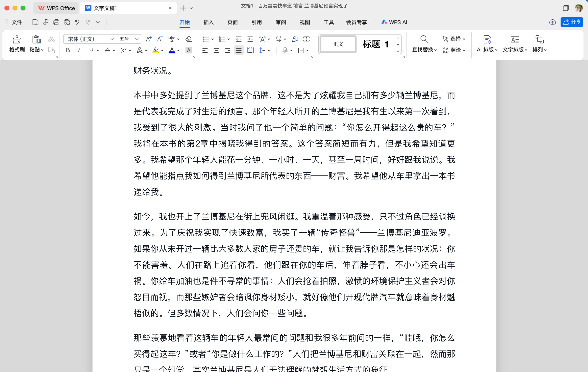
Task: Switch to the 引用 tab
Action: pos(257,22)
